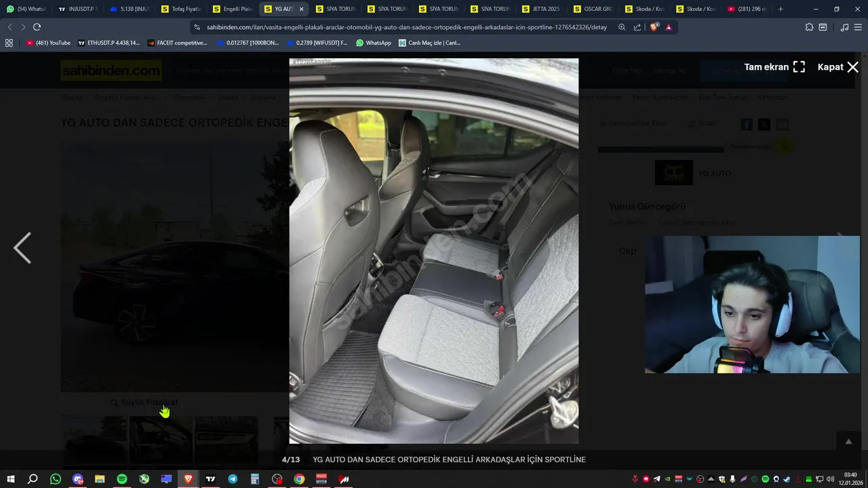Open File Explorer from the taskbar
Viewport: 868px width, 488px height.
(x=100, y=479)
